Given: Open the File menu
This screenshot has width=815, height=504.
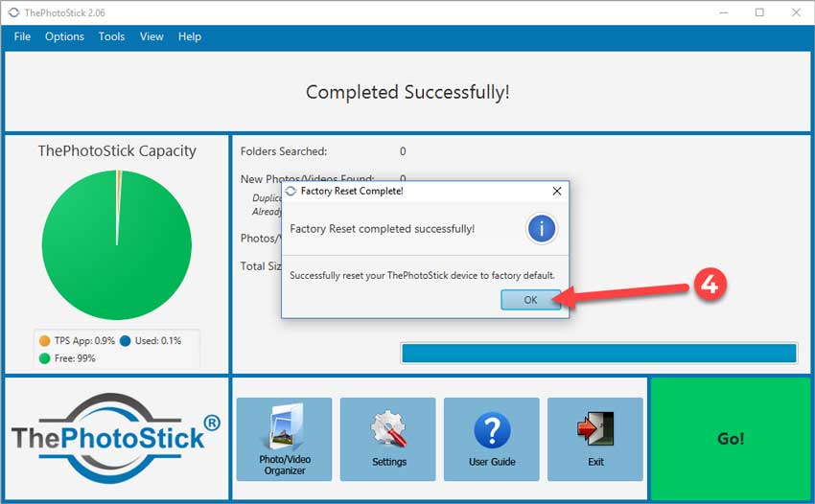Looking at the screenshot, I should pos(22,37).
